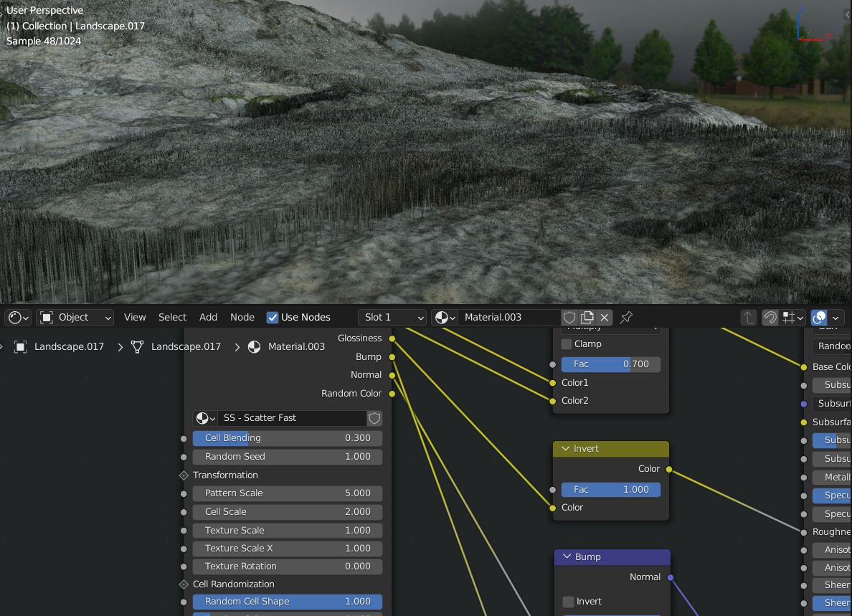Open the Select menu in node editor

click(x=172, y=317)
